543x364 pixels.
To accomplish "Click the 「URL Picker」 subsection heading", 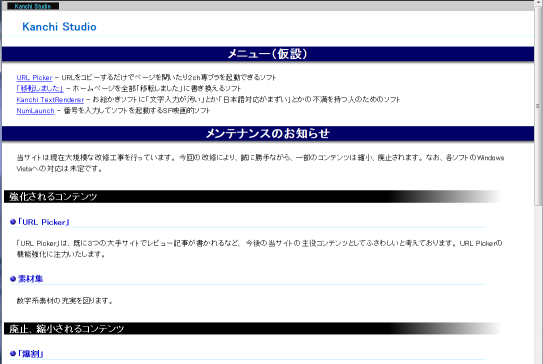I will [44, 222].
